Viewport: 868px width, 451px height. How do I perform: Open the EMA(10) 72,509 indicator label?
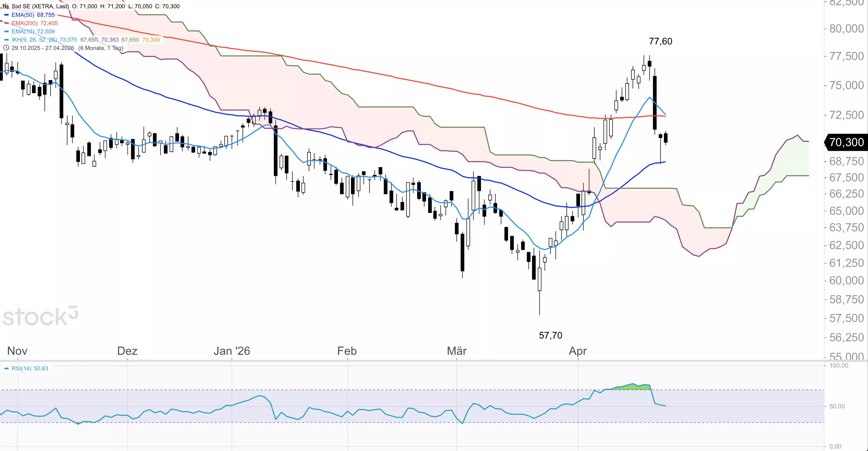[33, 31]
